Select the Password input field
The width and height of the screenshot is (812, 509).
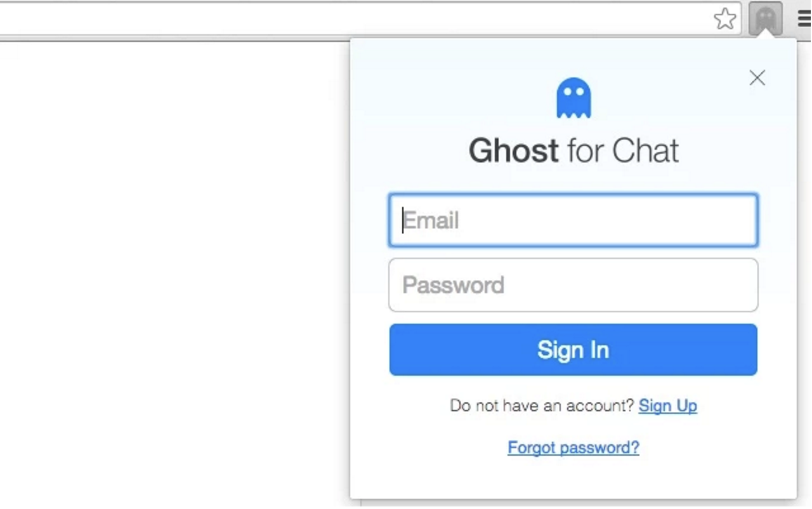(573, 285)
